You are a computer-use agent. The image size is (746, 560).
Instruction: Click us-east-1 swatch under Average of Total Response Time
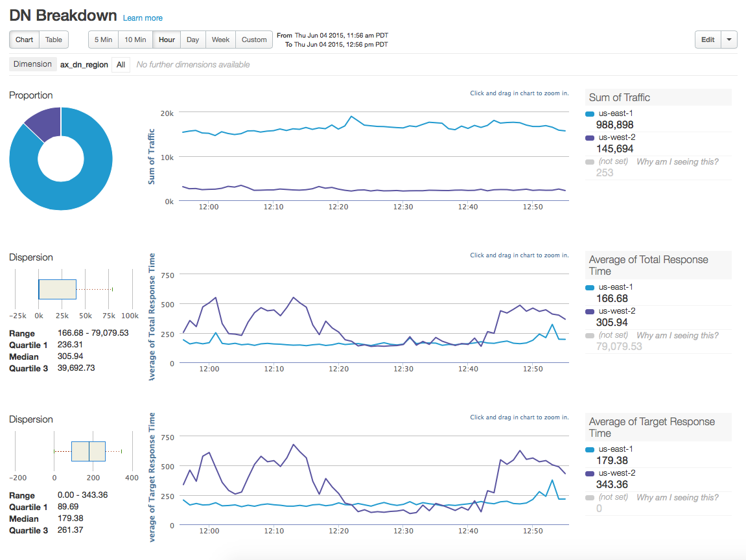[590, 287]
